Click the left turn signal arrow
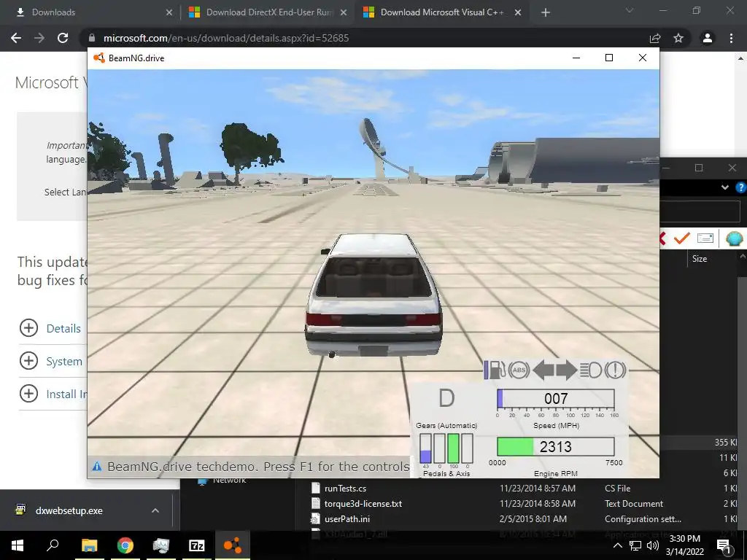 (543, 370)
